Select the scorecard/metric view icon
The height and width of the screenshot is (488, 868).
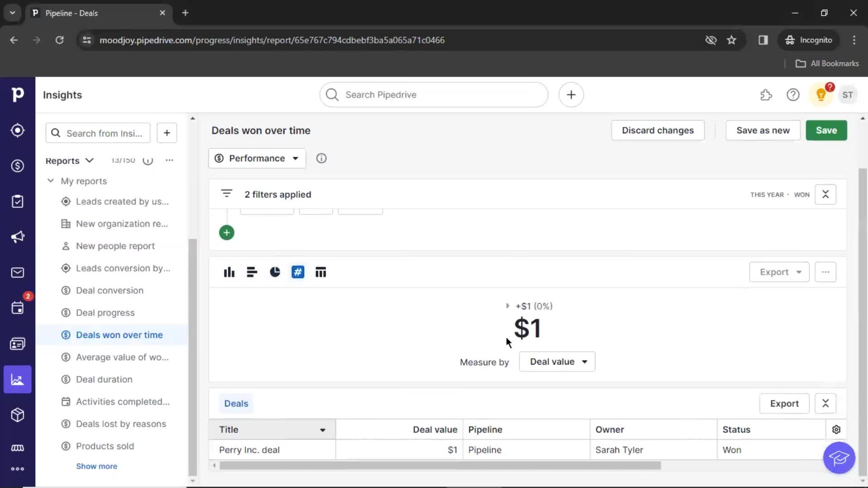tap(297, 272)
